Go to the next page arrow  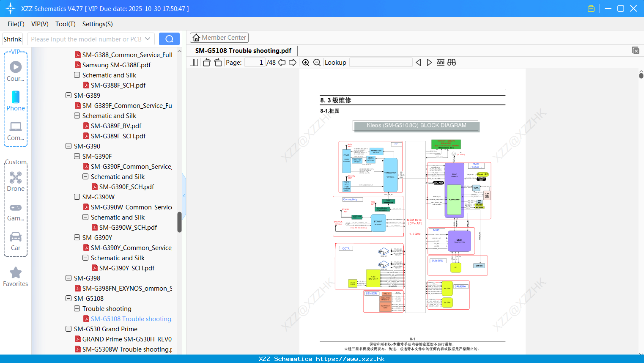click(293, 63)
